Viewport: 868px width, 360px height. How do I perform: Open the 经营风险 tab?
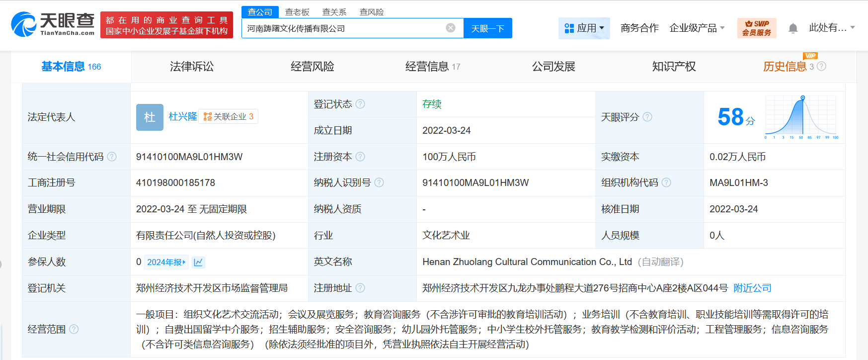313,67
